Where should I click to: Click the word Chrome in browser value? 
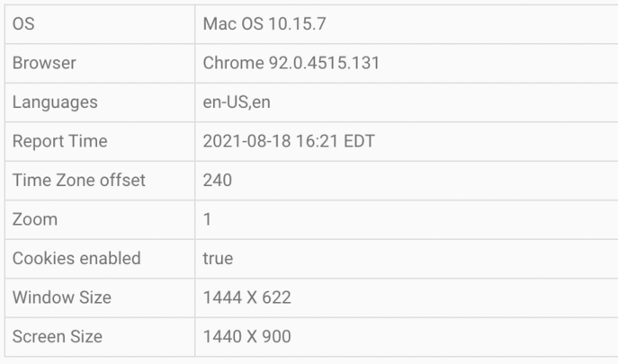[x=233, y=63]
